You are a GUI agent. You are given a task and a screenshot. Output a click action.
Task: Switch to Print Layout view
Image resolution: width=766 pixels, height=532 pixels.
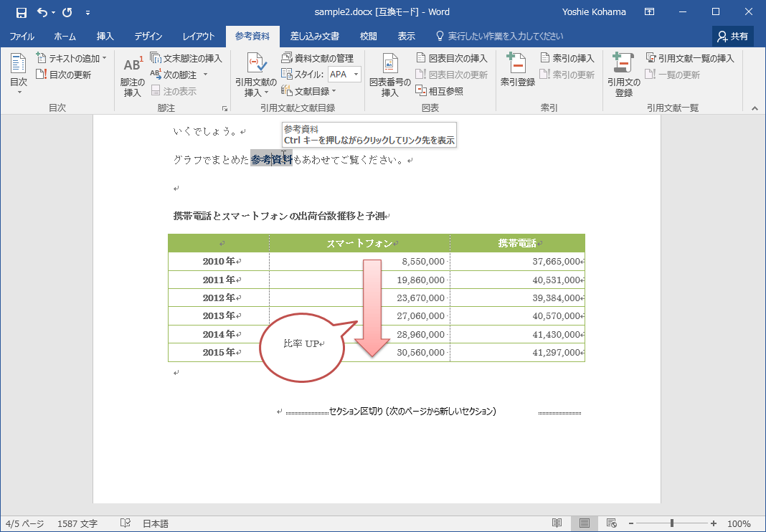pos(585,523)
